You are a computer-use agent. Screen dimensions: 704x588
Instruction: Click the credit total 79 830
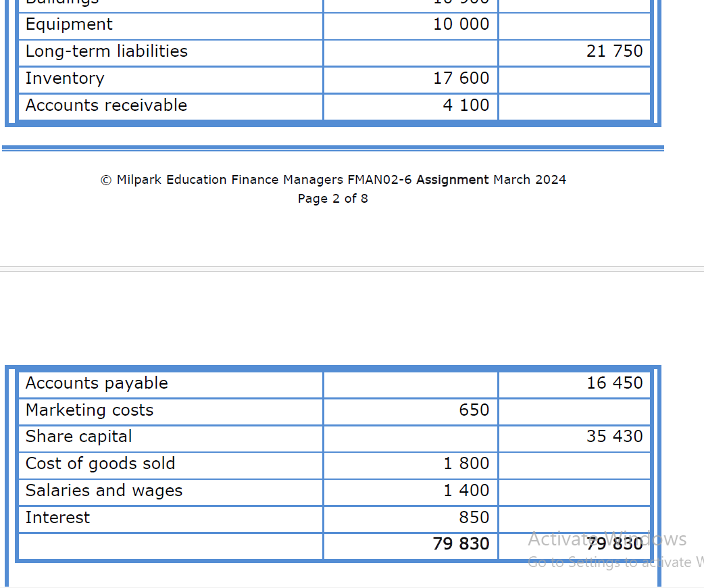coord(615,544)
